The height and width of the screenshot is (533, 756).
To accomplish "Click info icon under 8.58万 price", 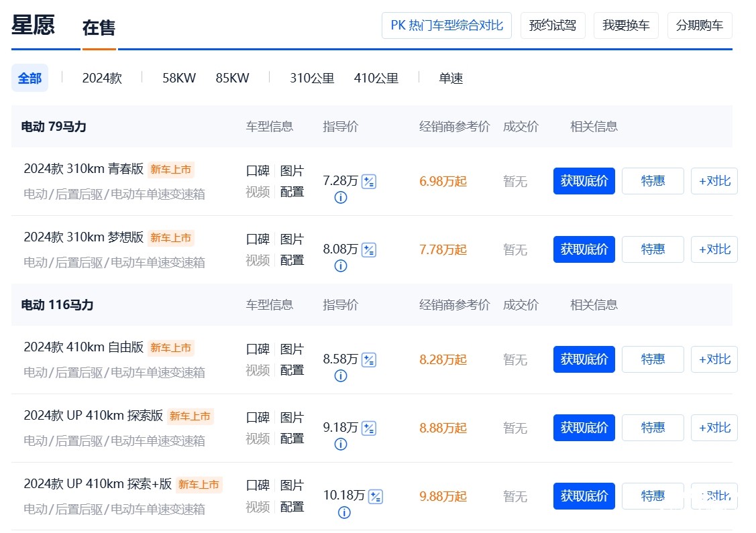I will click(341, 376).
